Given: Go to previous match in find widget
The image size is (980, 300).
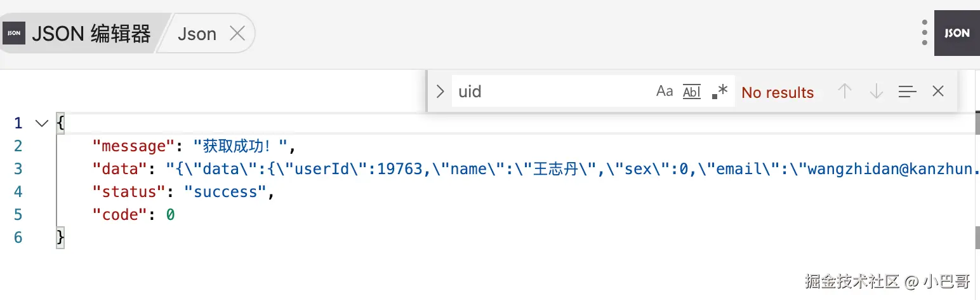Looking at the screenshot, I should tap(844, 92).
